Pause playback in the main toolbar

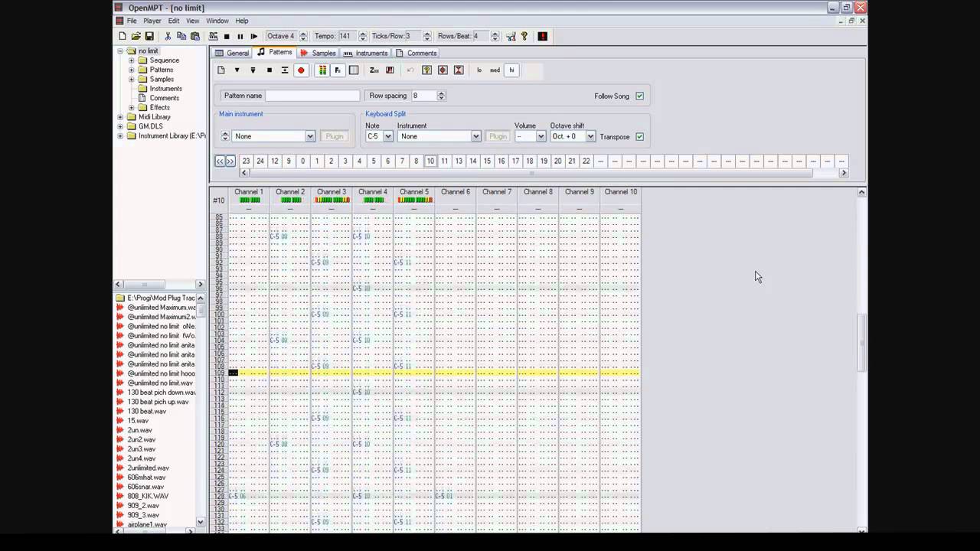(x=240, y=36)
